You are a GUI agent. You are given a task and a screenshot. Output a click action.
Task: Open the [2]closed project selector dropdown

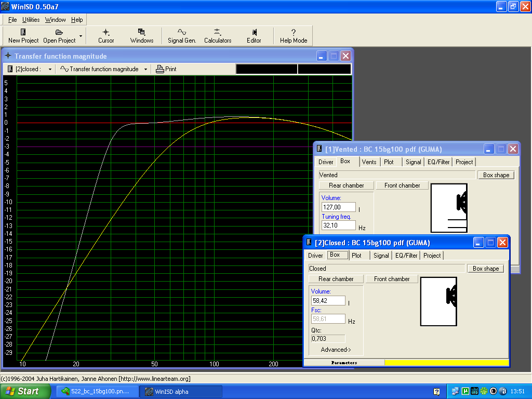pos(50,69)
